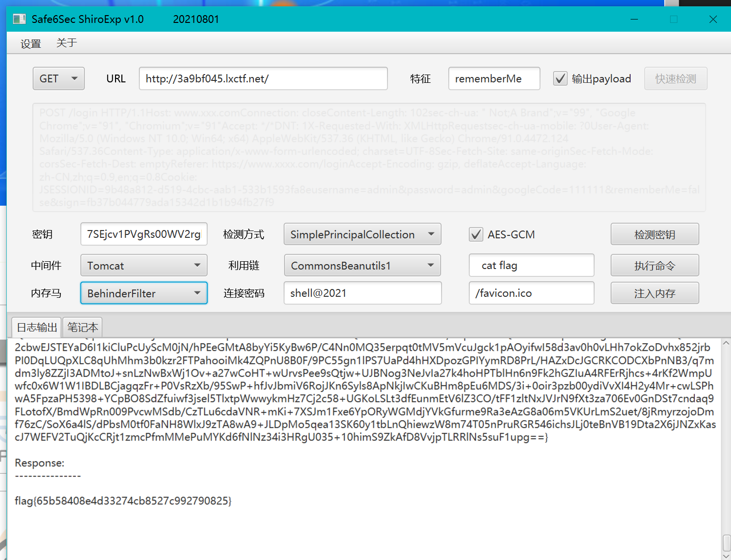
Task: Open the 设置 menu
Action: pyautogui.click(x=31, y=43)
